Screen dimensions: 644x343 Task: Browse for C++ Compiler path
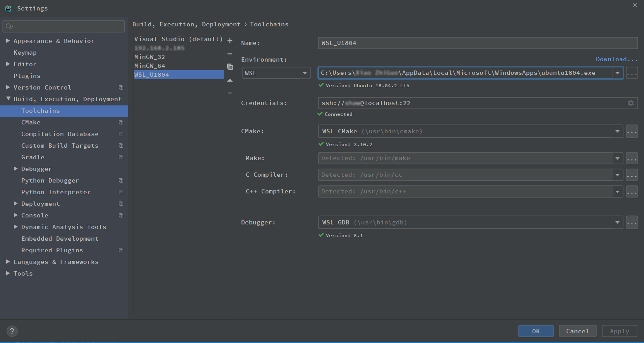pos(632,191)
